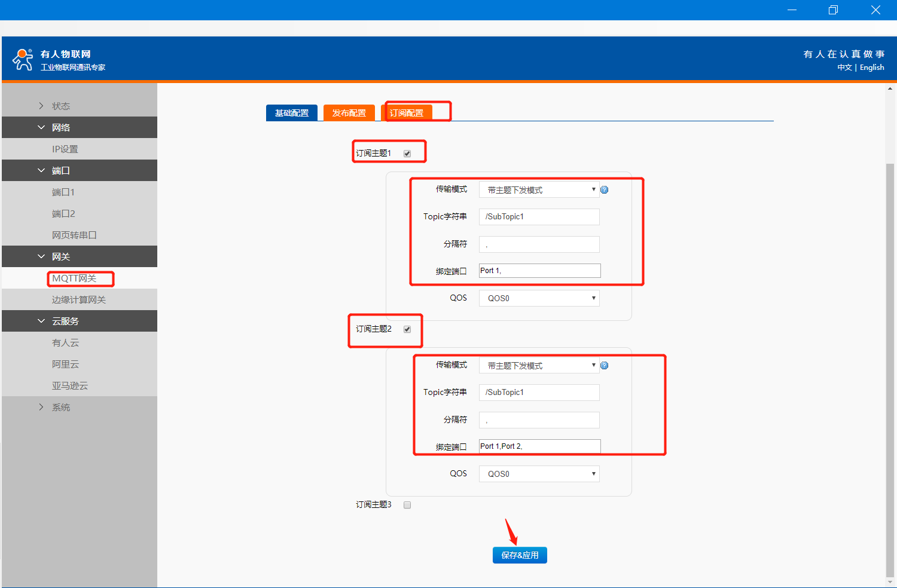
Task: Click help icon beside subscription 2 transfer mode
Action: click(x=605, y=366)
